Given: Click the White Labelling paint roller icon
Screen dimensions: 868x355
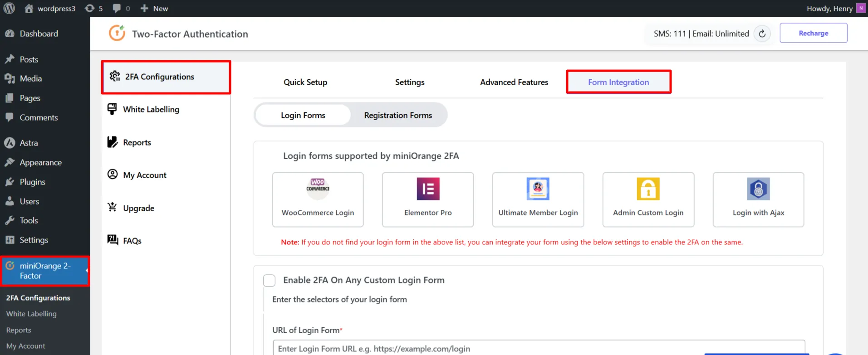Looking at the screenshot, I should [112, 109].
